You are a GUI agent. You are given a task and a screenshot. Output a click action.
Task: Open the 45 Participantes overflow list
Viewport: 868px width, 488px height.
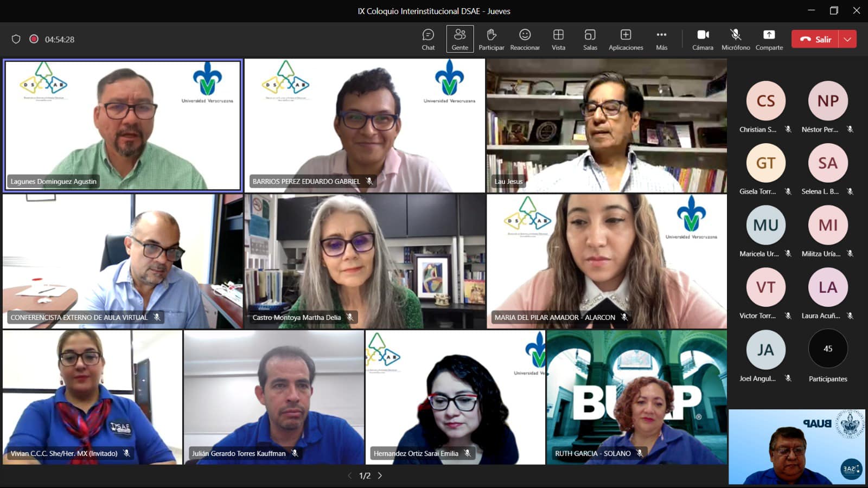828,349
